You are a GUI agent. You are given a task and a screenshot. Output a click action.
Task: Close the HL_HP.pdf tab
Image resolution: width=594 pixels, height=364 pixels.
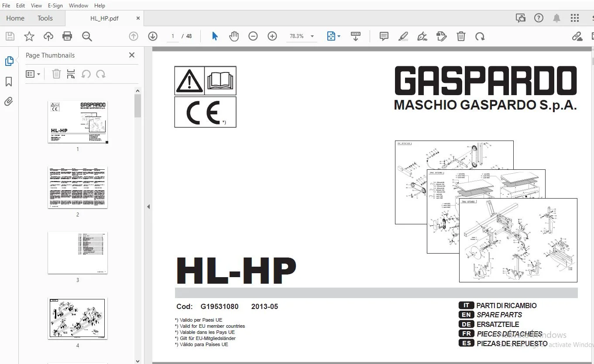[138, 18]
